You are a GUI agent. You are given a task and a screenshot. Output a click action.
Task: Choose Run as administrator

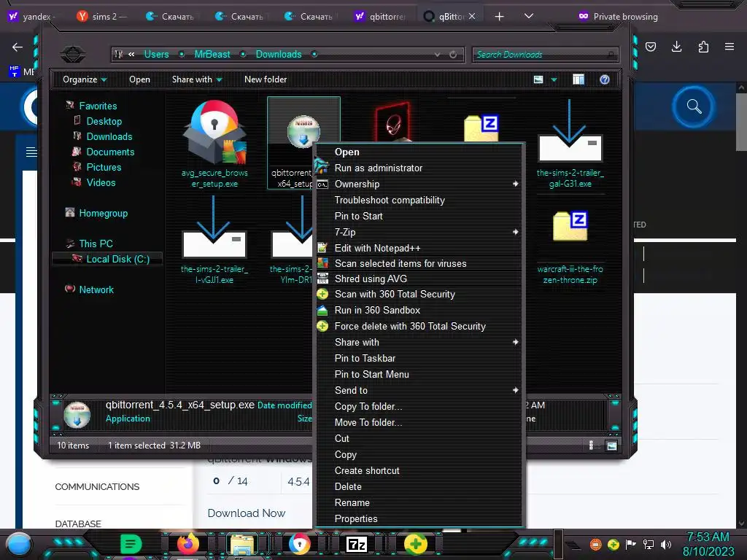click(x=419, y=168)
